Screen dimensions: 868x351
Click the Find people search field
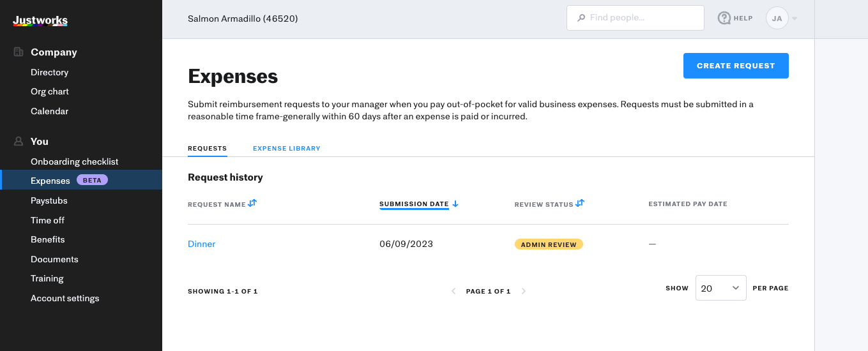[635, 18]
